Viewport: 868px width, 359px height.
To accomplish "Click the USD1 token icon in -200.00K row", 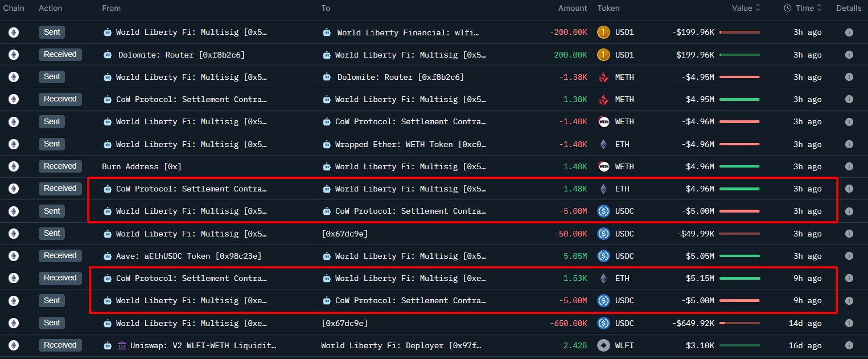I will point(603,32).
